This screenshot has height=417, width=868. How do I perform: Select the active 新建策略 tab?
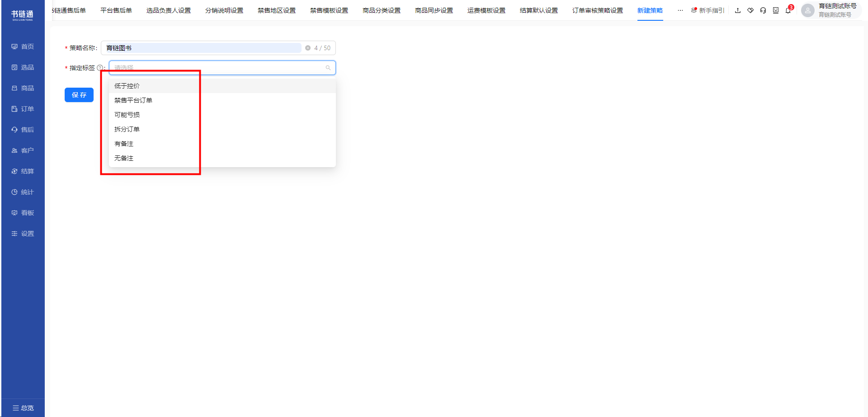650,10
